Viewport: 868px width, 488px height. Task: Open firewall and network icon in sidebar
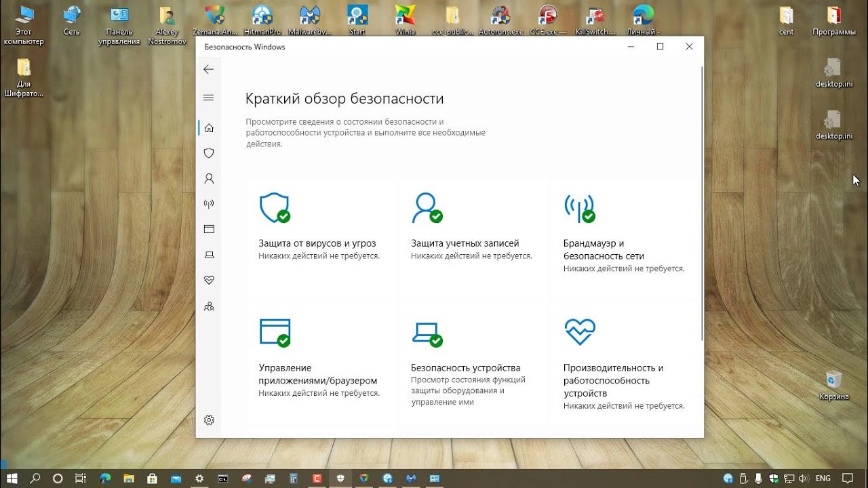pyautogui.click(x=209, y=203)
